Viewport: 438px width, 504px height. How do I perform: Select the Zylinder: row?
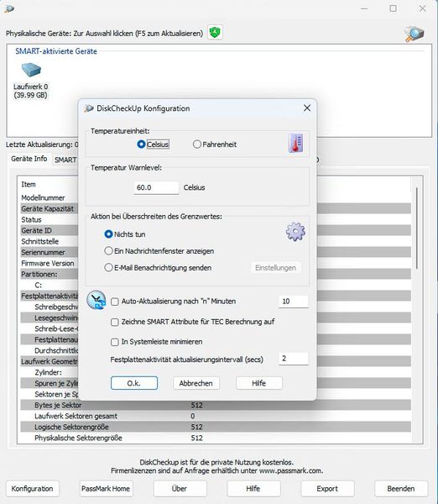pyautogui.click(x=216, y=372)
